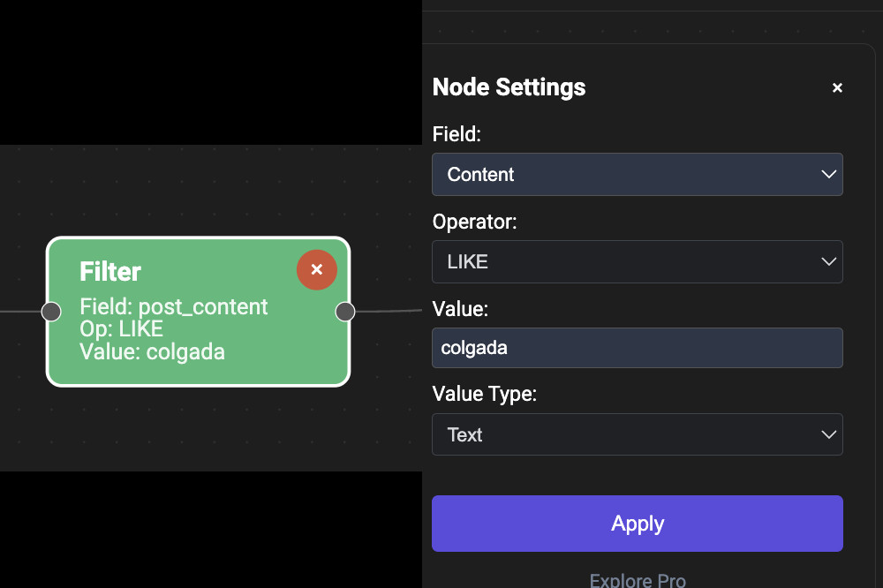Image resolution: width=883 pixels, height=588 pixels.
Task: Click the Filter node's left input port
Action: click(51, 311)
